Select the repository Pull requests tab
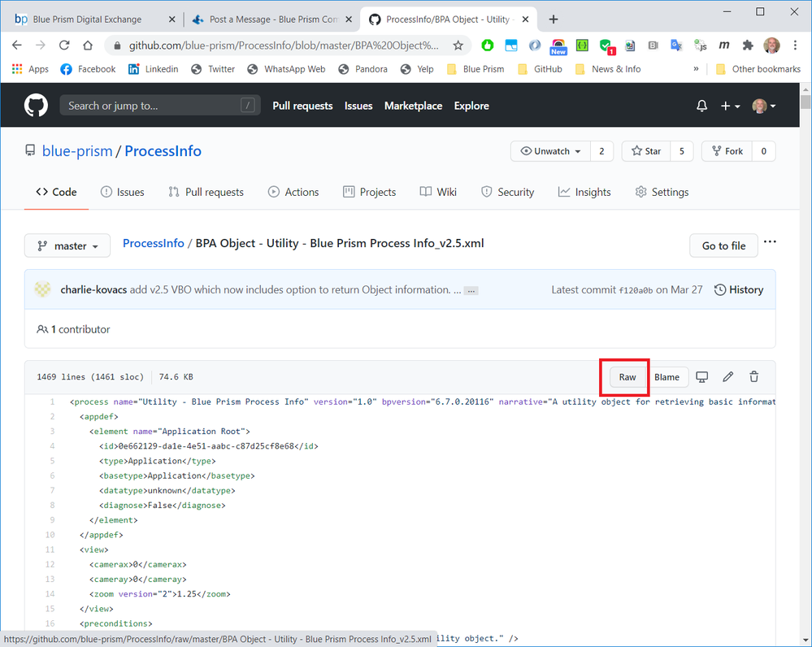 click(x=206, y=192)
